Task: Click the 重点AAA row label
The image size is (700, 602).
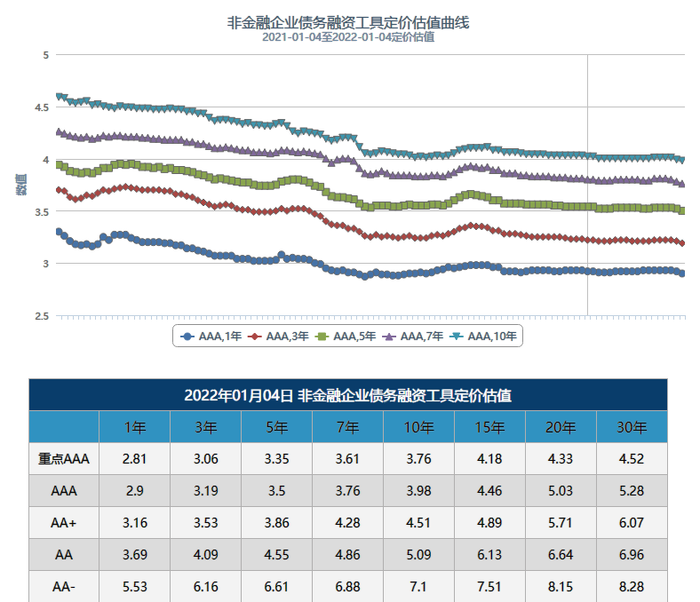Action: click(x=64, y=459)
